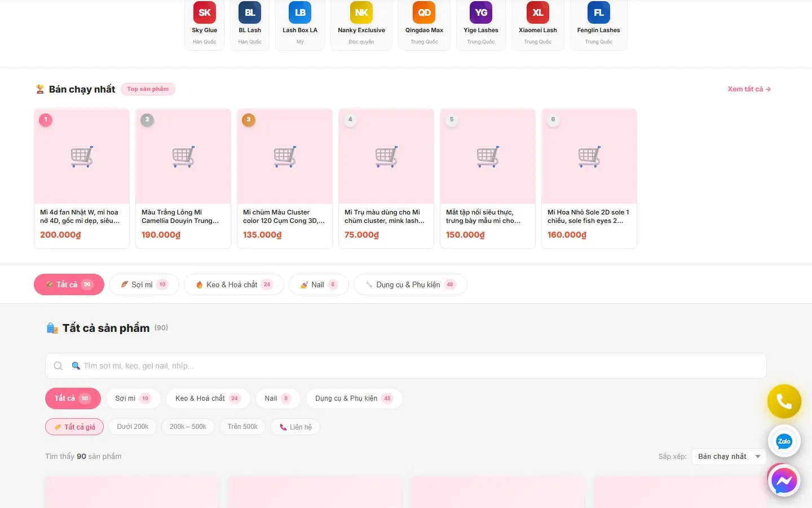
Task: Select the Keo & Hoá chất tab with flame icon
Action: [234, 284]
